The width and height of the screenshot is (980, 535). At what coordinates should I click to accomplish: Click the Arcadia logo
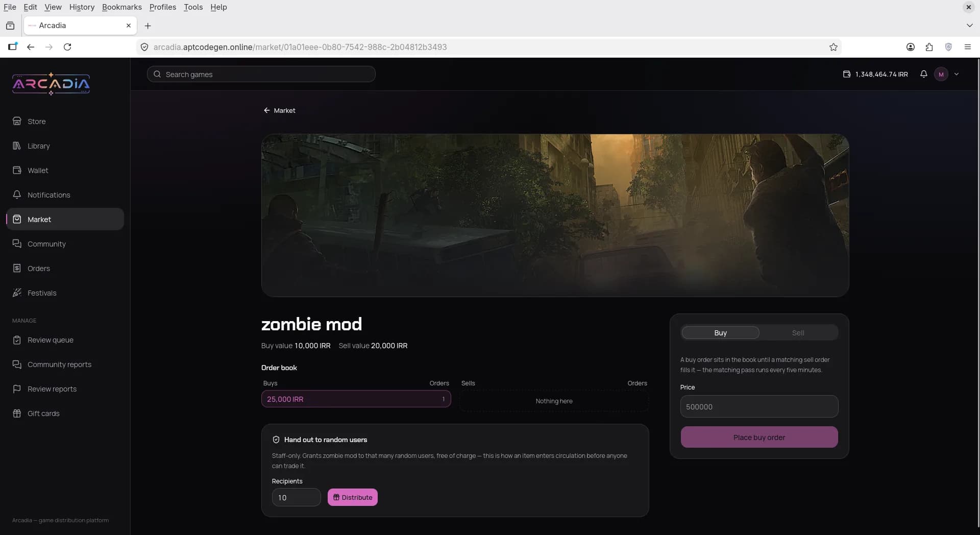[51, 84]
